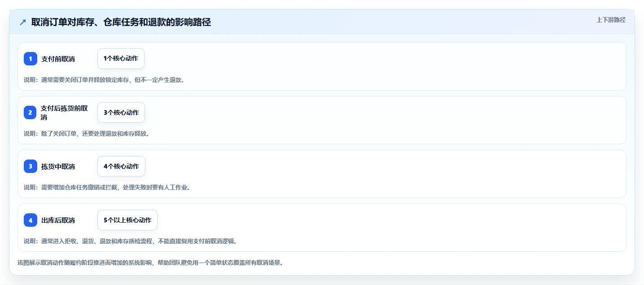The image size is (644, 285).
Task: Select the 支付后拣货前取消 stage label
Action: click(64, 112)
